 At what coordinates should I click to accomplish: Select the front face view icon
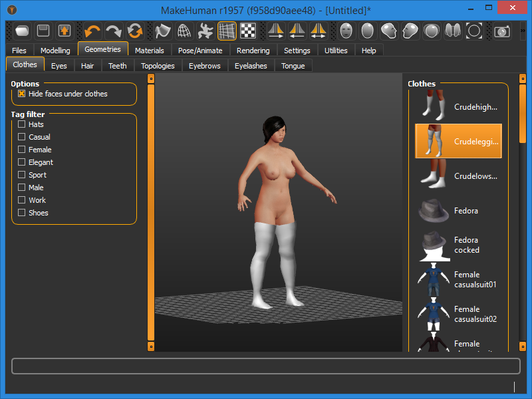(346, 31)
